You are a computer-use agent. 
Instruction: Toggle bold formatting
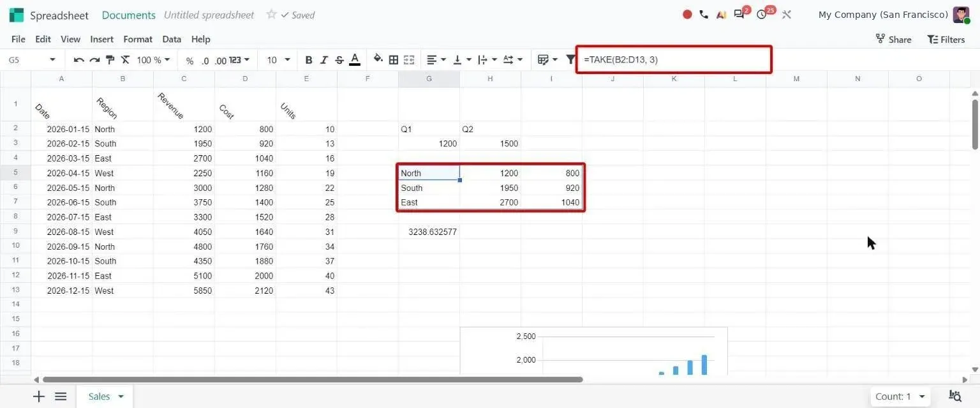[x=309, y=60]
